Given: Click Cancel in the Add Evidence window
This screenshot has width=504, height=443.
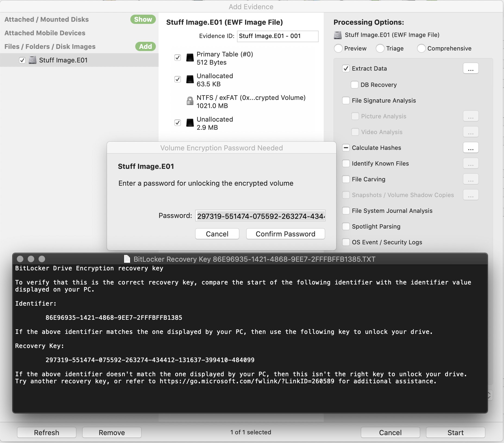Looking at the screenshot, I should [390, 432].
